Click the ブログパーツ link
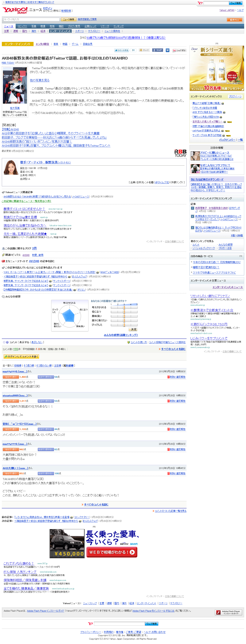The height and width of the screenshot is (644, 246). point(235,97)
